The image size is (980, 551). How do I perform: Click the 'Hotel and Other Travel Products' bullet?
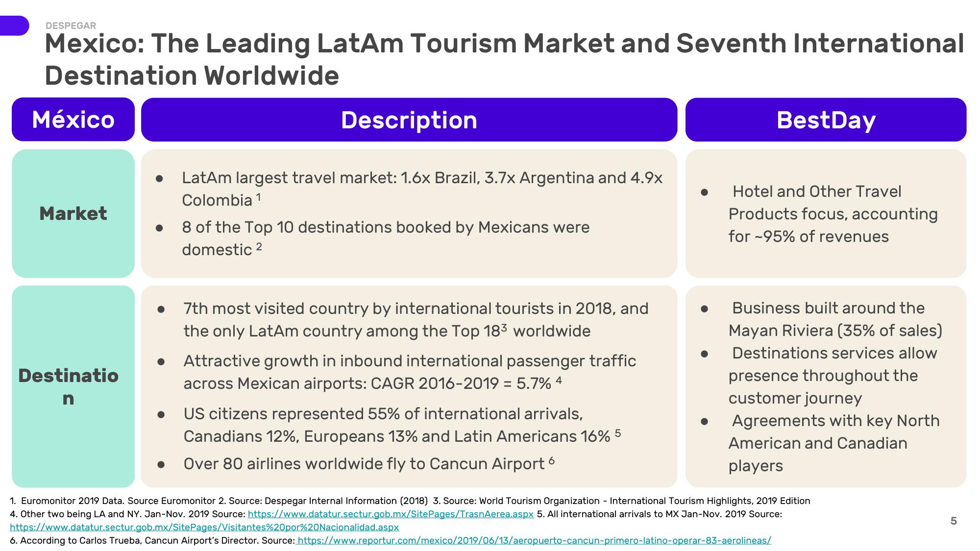(x=833, y=214)
